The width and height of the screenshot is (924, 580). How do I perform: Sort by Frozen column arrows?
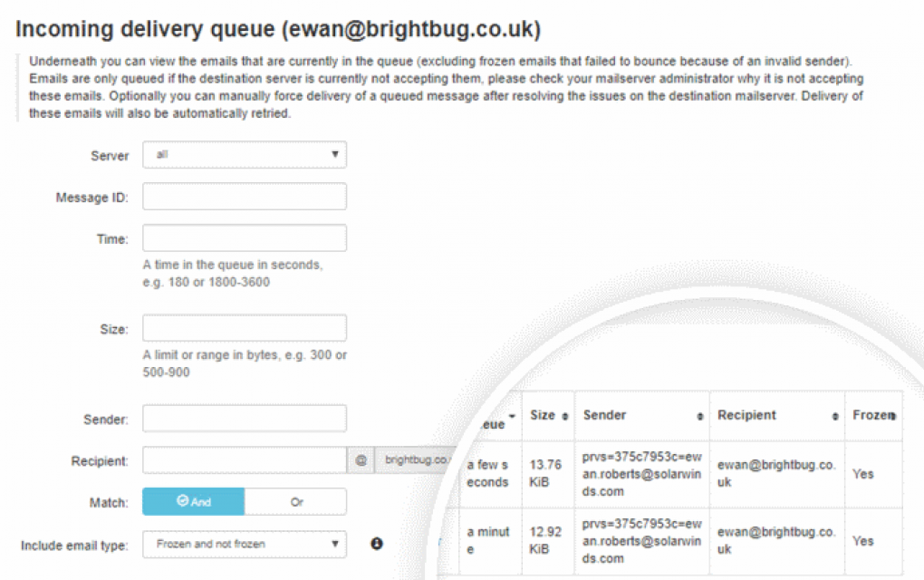click(x=893, y=416)
